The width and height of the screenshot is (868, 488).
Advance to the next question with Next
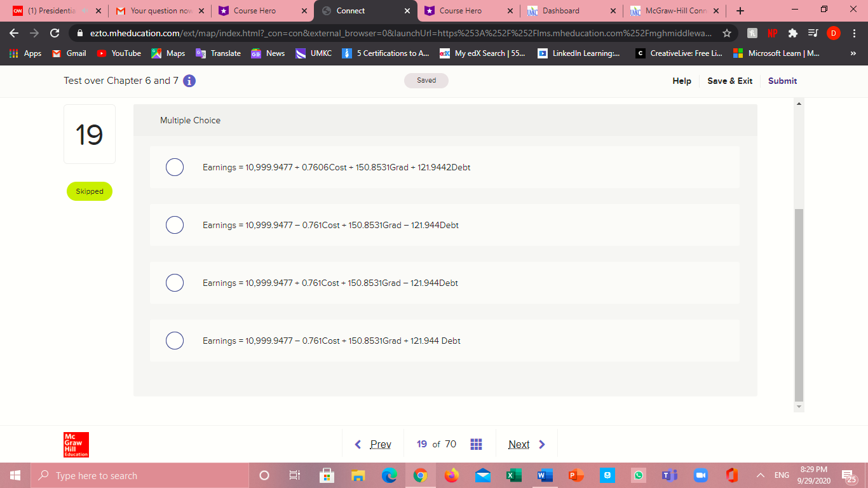pyautogui.click(x=527, y=444)
